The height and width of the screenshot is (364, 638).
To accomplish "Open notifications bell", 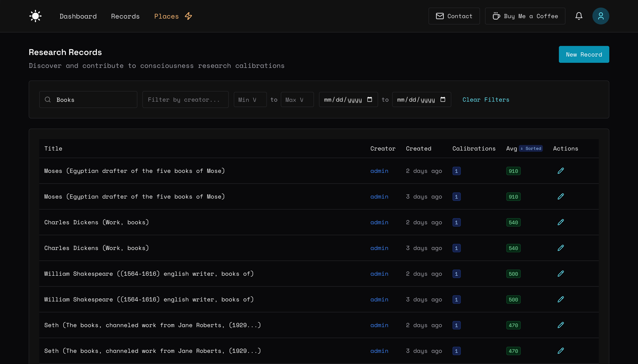I will point(579,16).
